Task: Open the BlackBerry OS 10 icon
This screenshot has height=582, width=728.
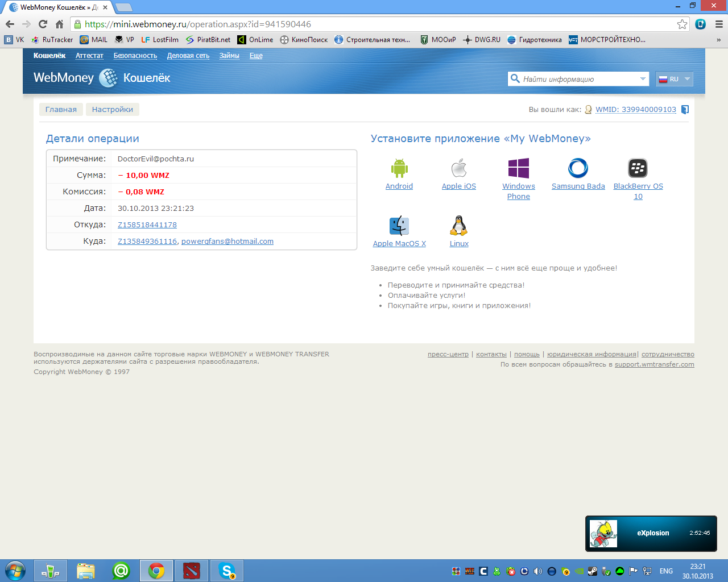Action: (x=638, y=168)
